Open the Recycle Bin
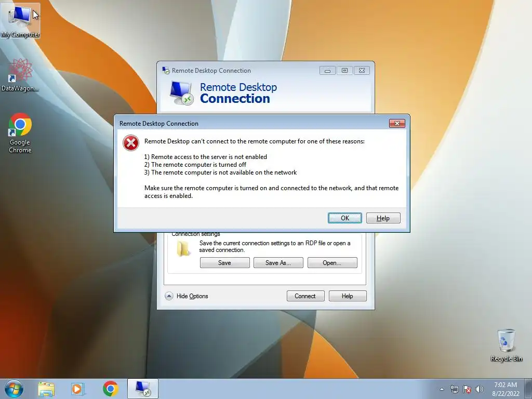The image size is (532, 399). pyautogui.click(x=506, y=345)
